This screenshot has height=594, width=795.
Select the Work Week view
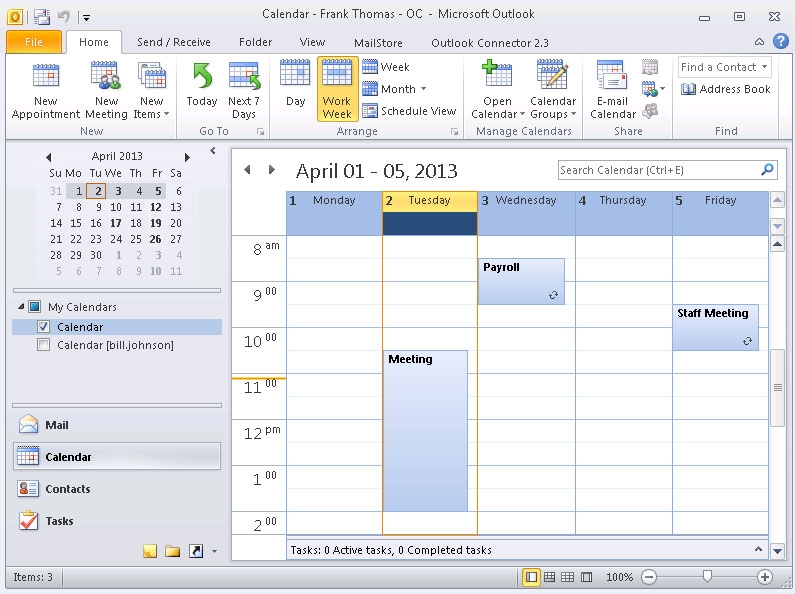coord(337,89)
